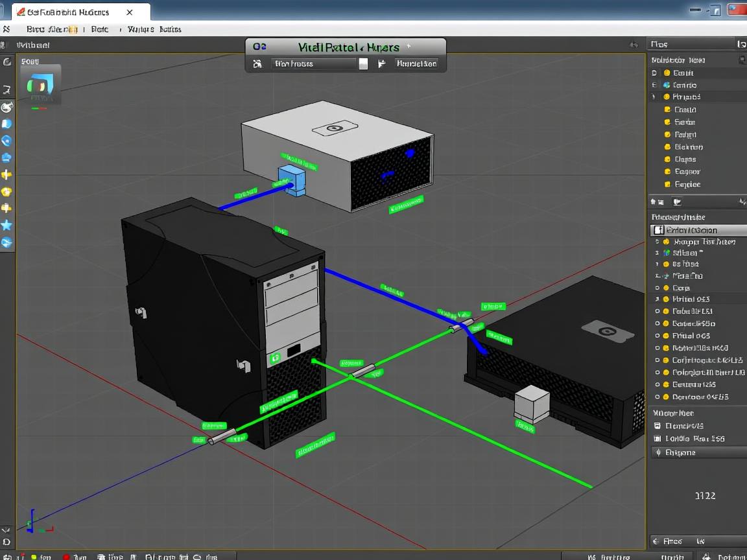This screenshot has height=560, width=747.
Task: Toggle the yellow visibility dot beside Corp
Action: pos(665,288)
